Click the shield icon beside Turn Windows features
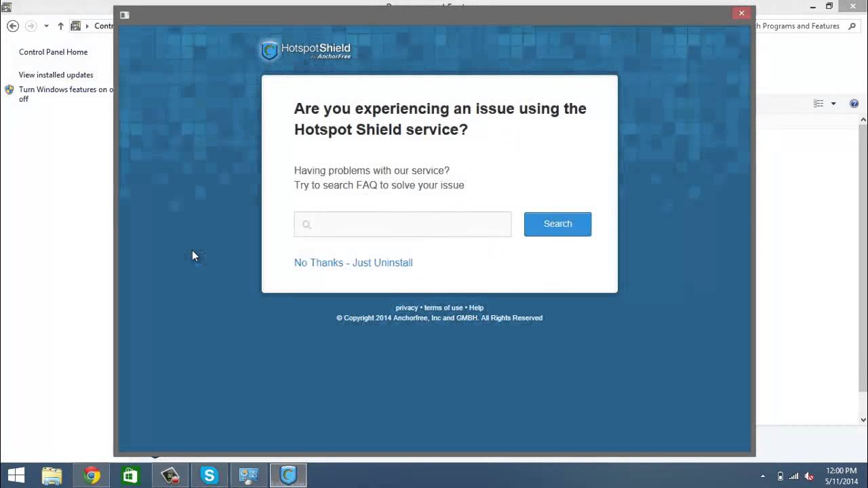This screenshot has height=488, width=868. click(x=9, y=89)
